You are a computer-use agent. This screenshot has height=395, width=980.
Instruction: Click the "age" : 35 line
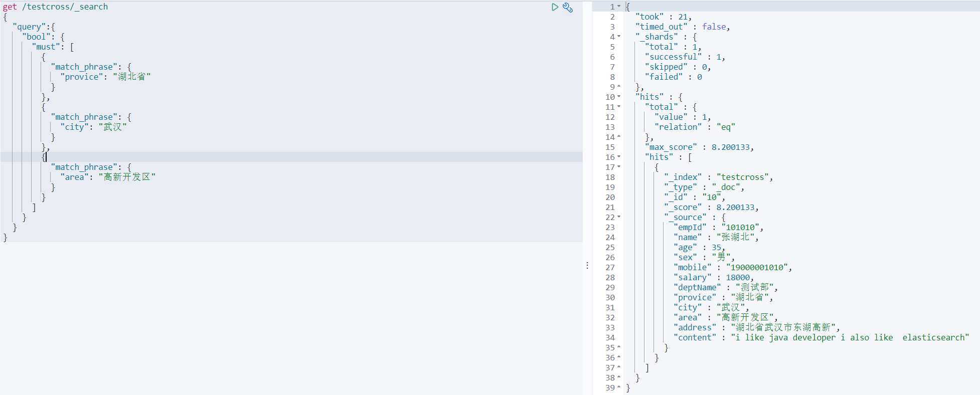coord(699,247)
